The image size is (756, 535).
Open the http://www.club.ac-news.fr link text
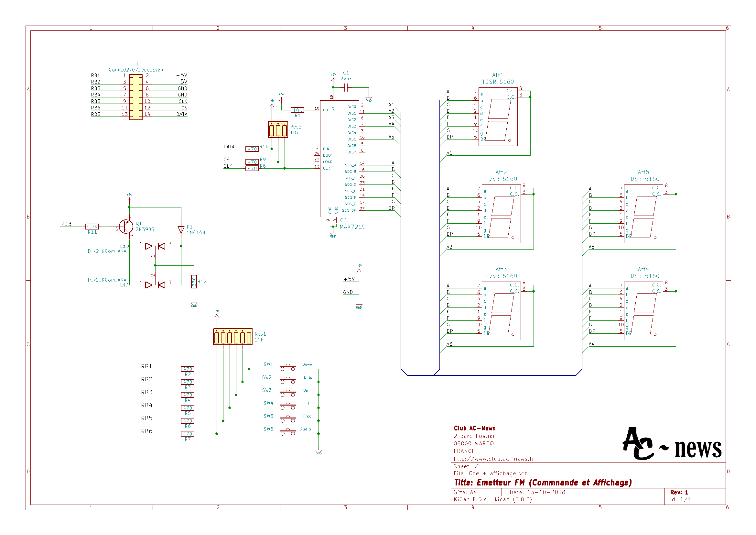[x=493, y=459]
